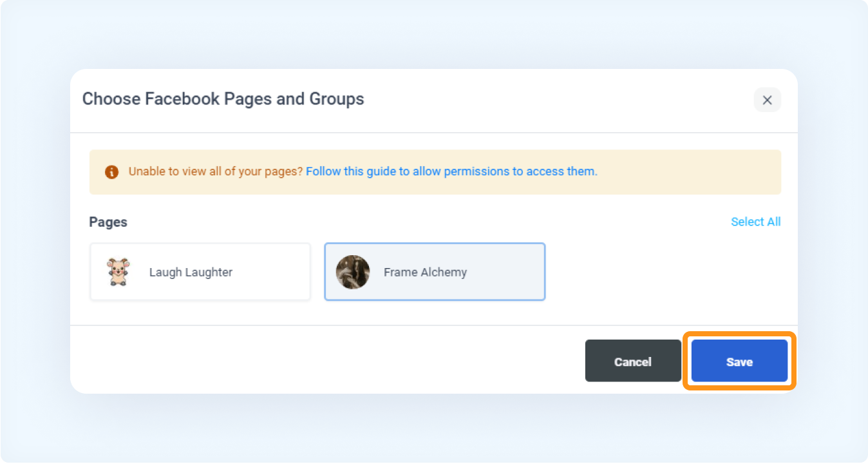This screenshot has height=471, width=868.
Task: Choose Select All pages
Action: coord(756,222)
